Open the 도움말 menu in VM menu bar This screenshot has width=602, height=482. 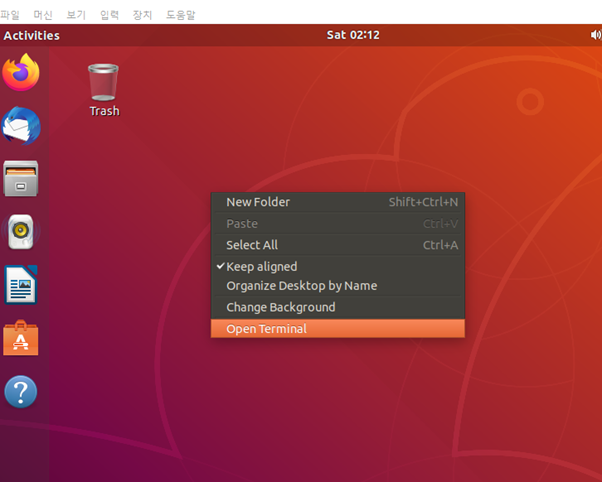[x=180, y=15]
